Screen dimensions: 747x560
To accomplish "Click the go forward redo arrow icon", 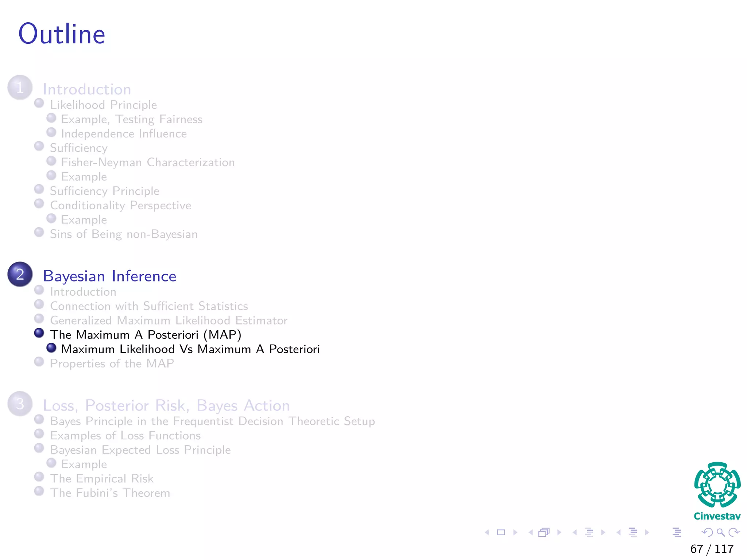I will point(734,533).
